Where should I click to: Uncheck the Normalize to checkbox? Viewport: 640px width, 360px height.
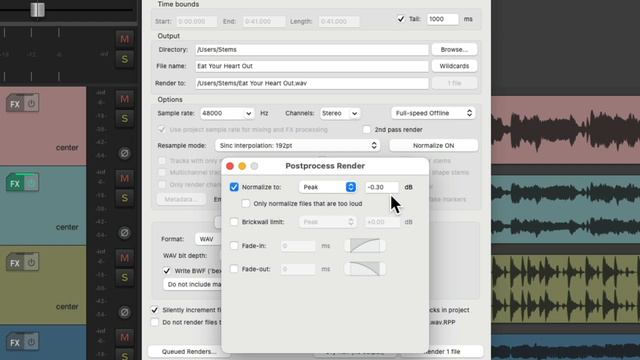[234, 187]
